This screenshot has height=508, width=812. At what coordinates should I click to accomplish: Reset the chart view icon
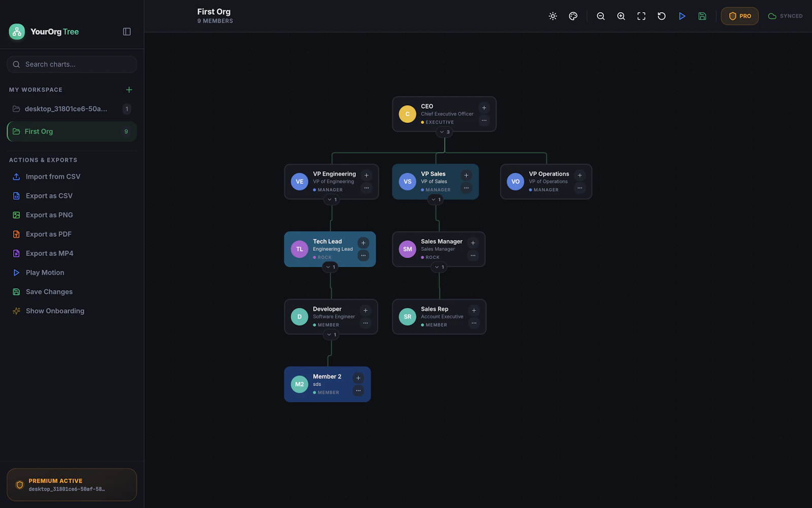[x=662, y=16]
